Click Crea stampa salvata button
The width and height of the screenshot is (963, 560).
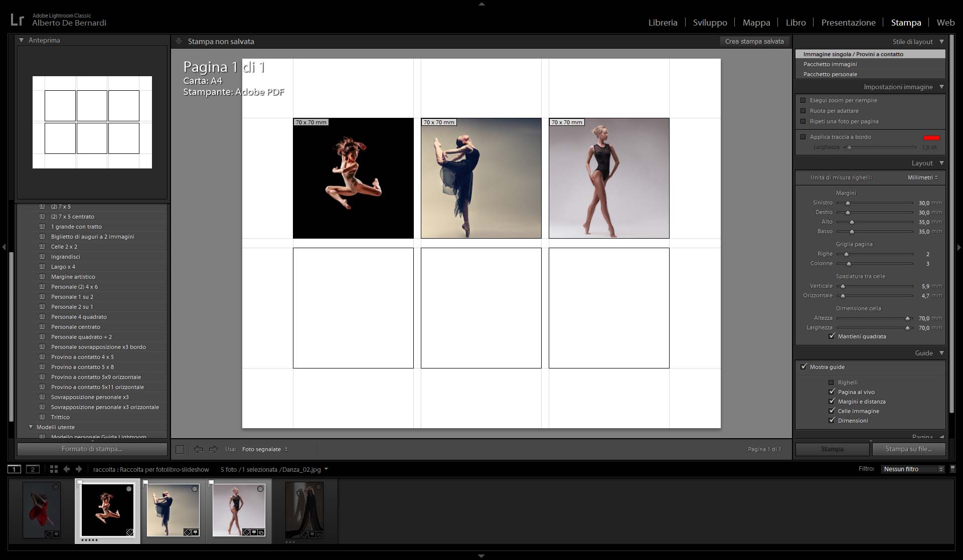pyautogui.click(x=754, y=42)
